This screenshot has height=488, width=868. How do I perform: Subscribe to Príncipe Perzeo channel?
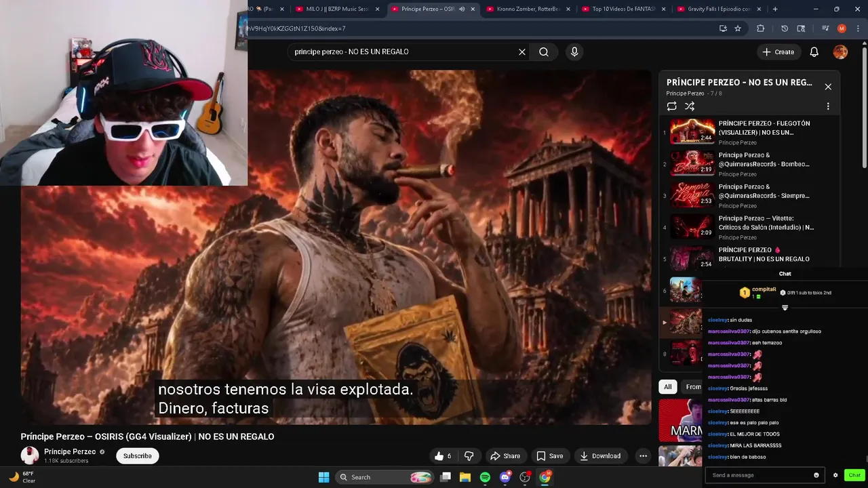[138, 456]
